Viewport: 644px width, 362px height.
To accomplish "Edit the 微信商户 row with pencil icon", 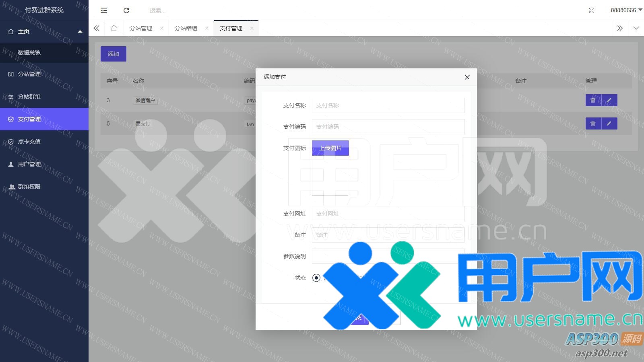I will [609, 100].
